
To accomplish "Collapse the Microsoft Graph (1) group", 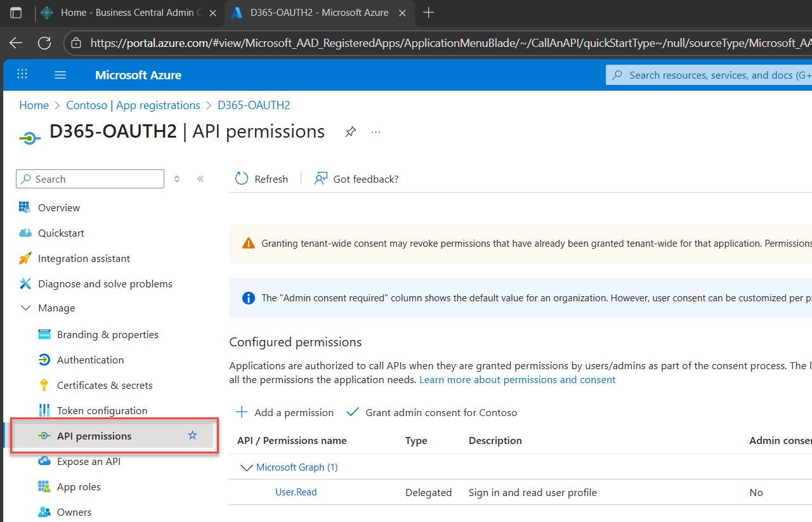I will [x=246, y=467].
